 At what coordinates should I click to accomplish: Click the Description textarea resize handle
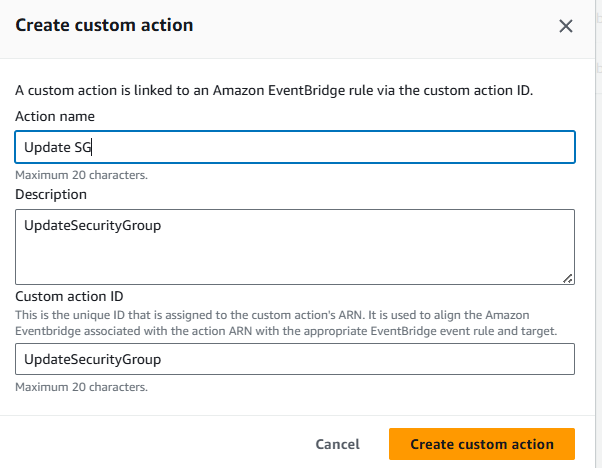point(568,279)
